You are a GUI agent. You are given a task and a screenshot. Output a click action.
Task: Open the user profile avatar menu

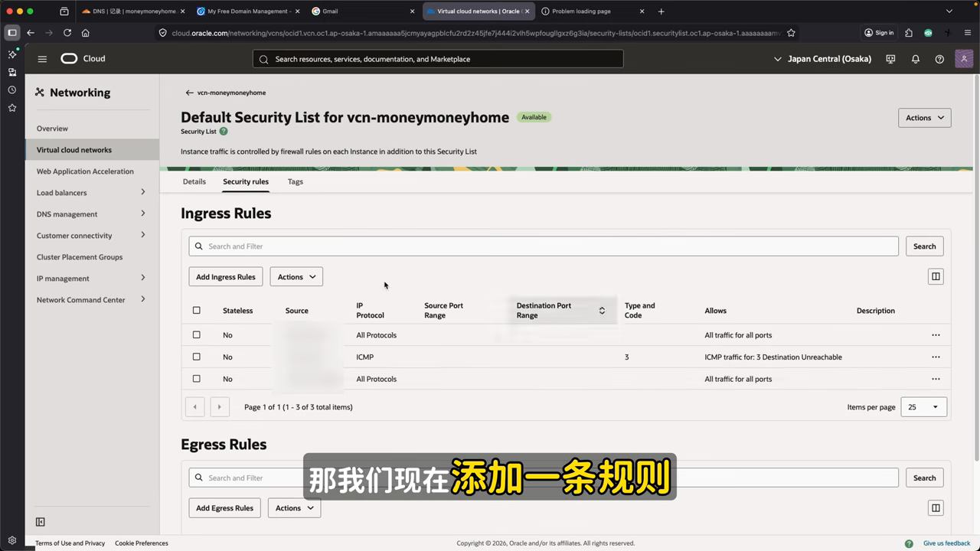click(964, 59)
